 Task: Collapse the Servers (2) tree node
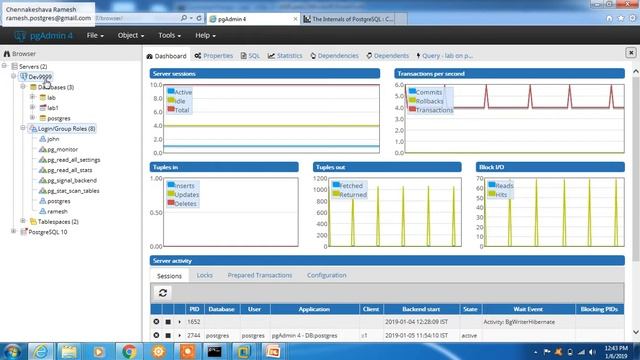(x=4, y=66)
